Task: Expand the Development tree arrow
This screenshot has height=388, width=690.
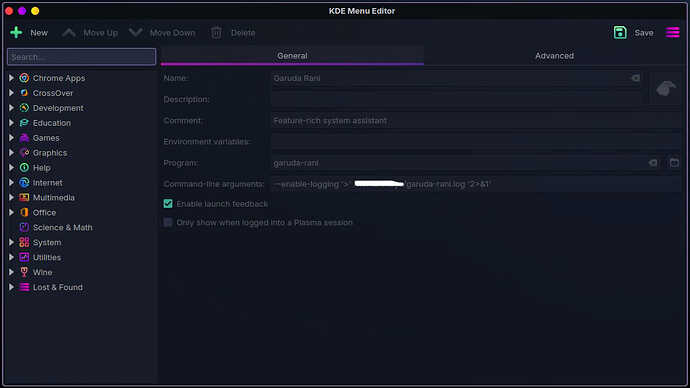Action: tap(11, 108)
